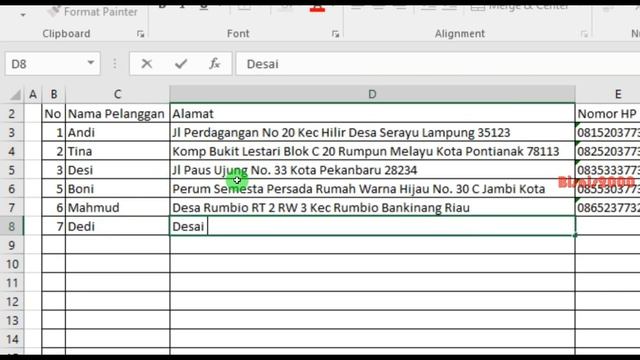Open Clipboard dialog launcher

tap(140, 34)
